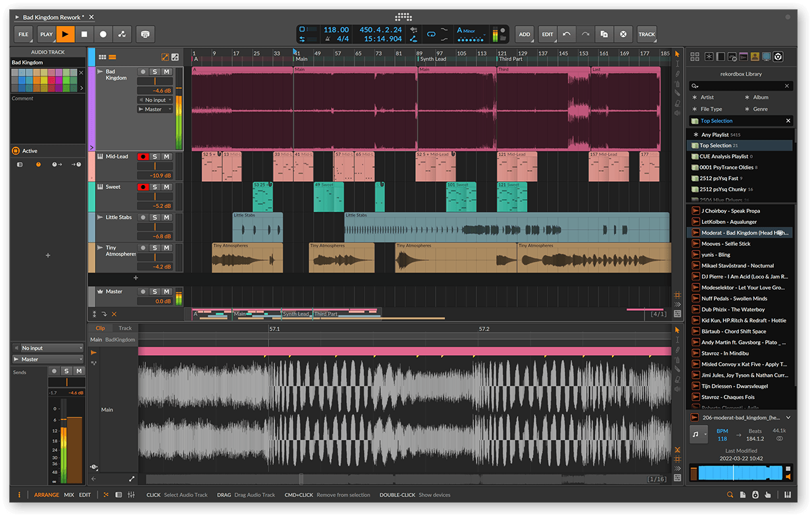This screenshot has width=812, height=517.
Task: Switch to the Track tab in the detail editor
Action: pyautogui.click(x=125, y=328)
